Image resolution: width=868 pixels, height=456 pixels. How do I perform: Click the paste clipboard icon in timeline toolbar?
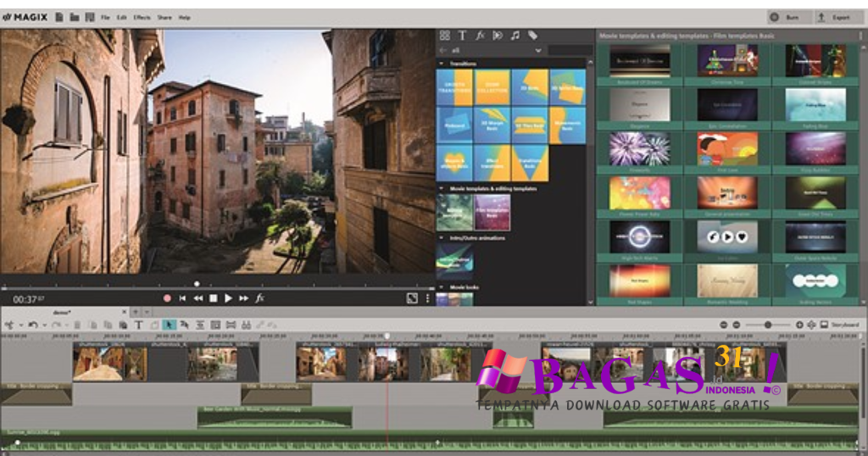pos(123,325)
